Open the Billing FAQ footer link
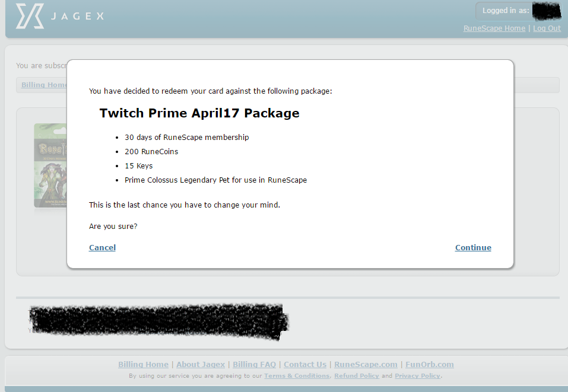The height and width of the screenshot is (392, 568). 254,365
